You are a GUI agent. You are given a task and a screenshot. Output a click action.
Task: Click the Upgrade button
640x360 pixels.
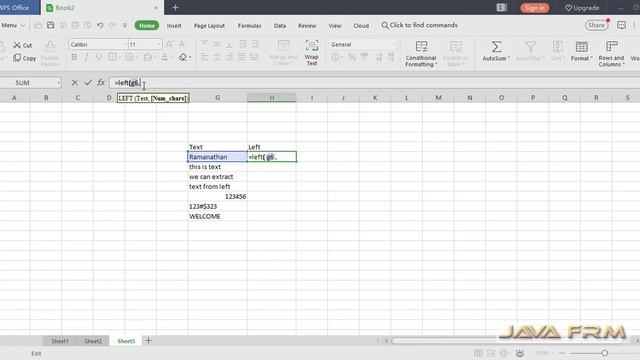[x=582, y=8]
